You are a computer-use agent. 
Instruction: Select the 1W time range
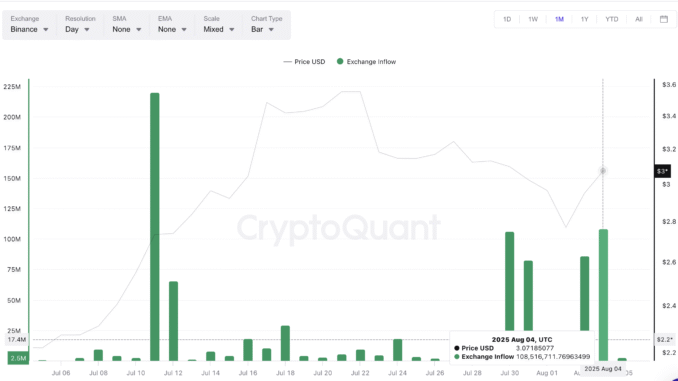(533, 19)
